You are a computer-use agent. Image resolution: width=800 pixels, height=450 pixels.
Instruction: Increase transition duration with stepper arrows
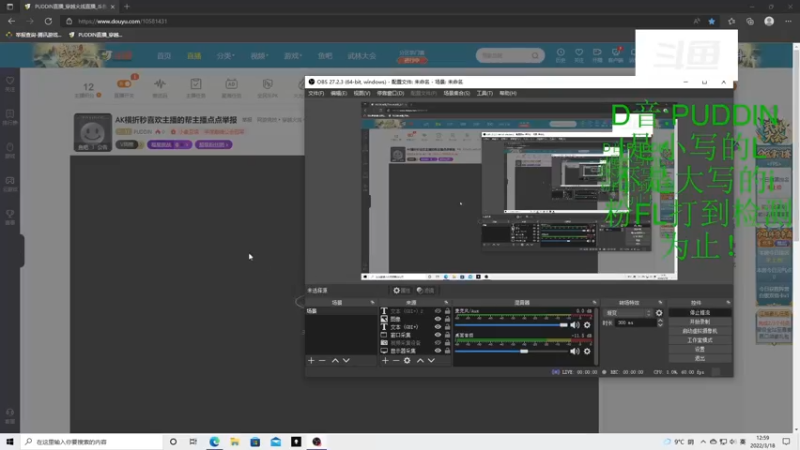tap(660, 321)
